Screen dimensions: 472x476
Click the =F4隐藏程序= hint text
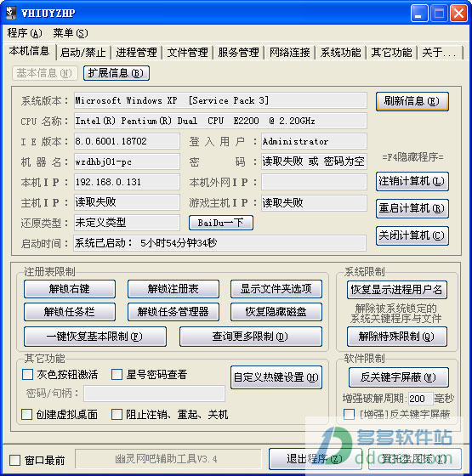tap(412, 157)
